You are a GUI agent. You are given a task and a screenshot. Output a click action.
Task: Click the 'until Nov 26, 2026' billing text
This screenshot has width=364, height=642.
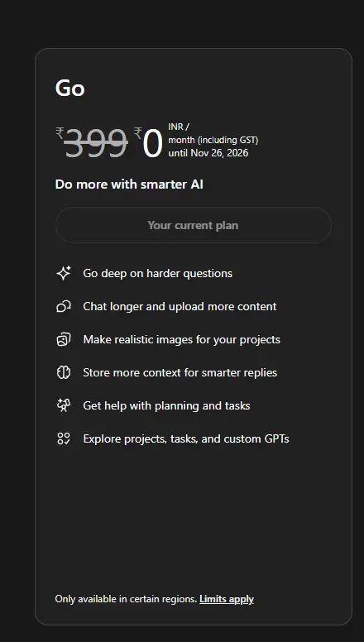[x=208, y=153]
